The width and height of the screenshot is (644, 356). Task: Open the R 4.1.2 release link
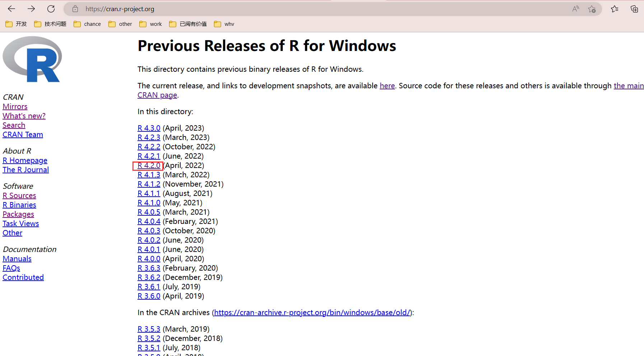point(149,184)
